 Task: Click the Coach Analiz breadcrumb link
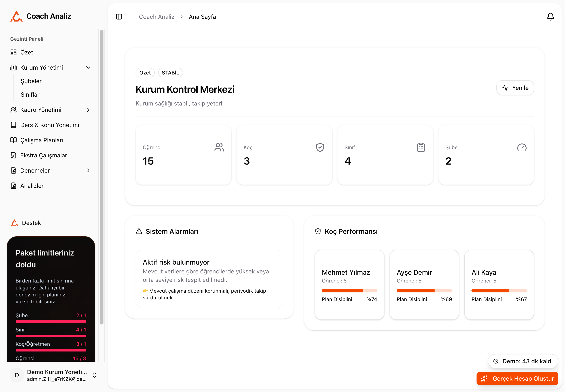click(156, 17)
